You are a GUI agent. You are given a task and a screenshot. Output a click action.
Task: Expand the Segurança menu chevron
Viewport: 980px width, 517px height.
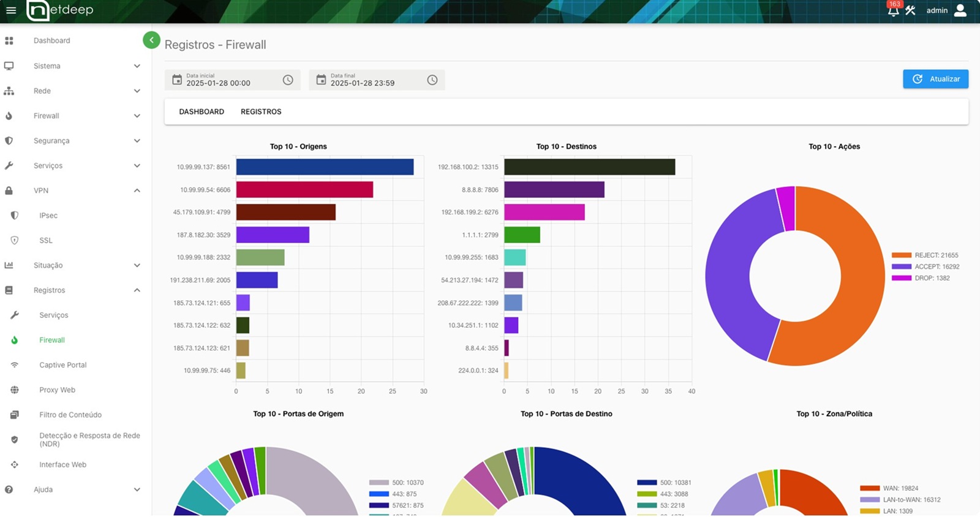[x=137, y=141]
